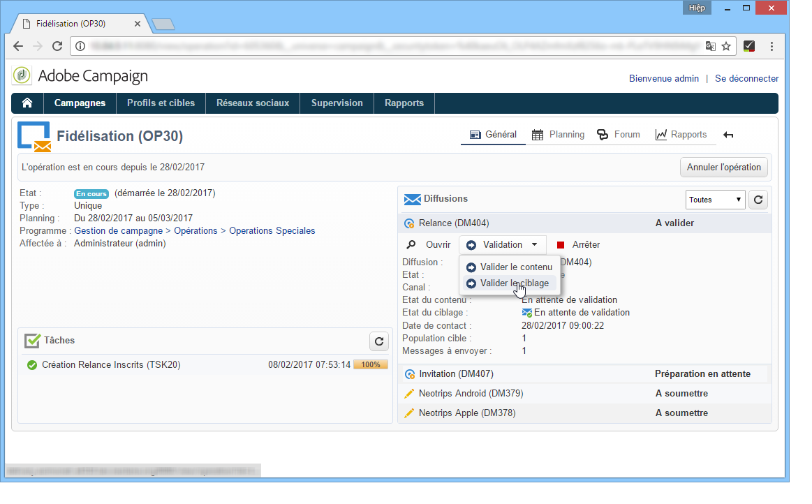Image resolution: width=812 pixels, height=504 pixels.
Task: Click the pencil icon for Neotrips Android
Action: click(x=409, y=394)
